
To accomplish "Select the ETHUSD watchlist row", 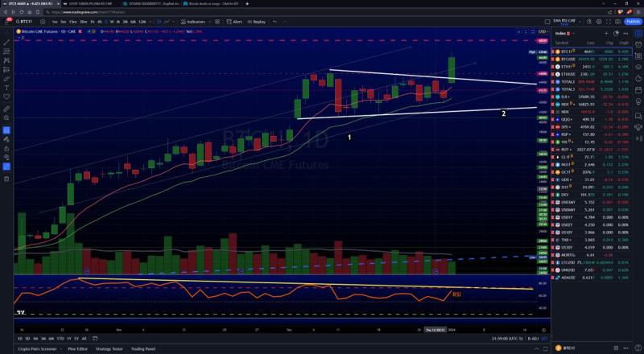I will point(592,74).
